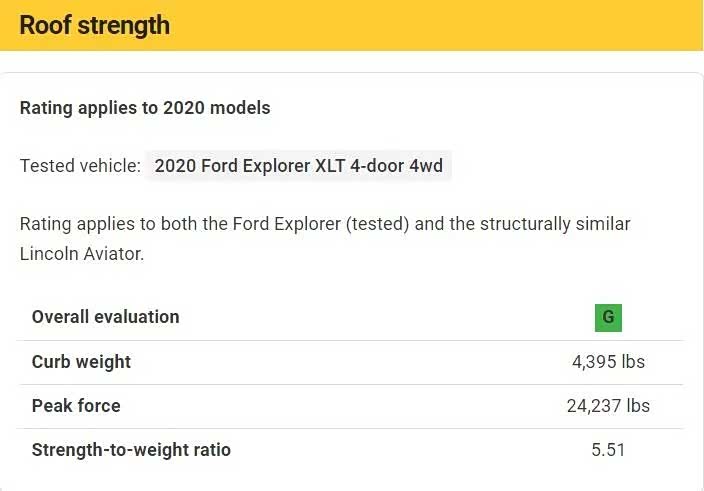The image size is (704, 491).
Task: Click the 4wd text in vehicle chip
Action: pyautogui.click(x=426, y=166)
